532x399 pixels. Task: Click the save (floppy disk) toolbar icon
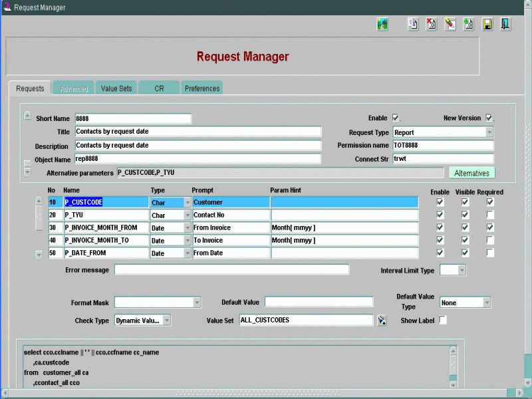[487, 25]
